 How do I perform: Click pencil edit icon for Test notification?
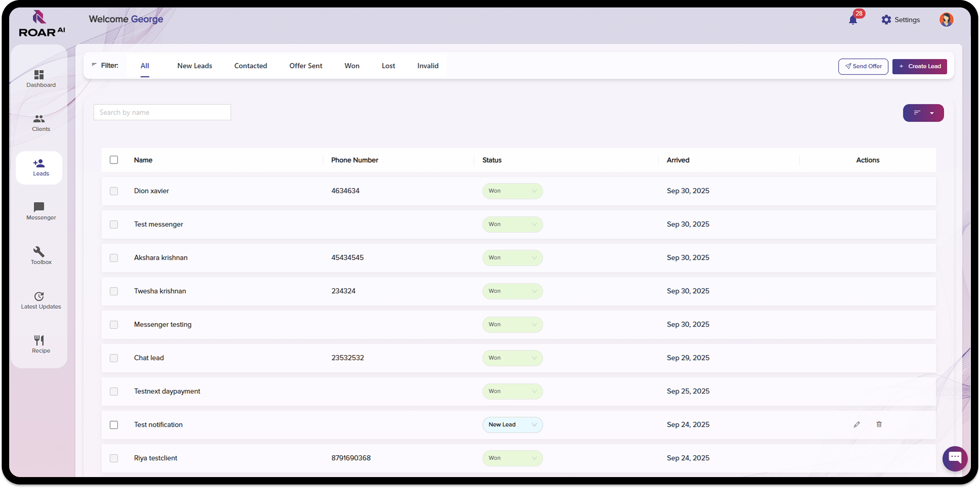coord(856,425)
